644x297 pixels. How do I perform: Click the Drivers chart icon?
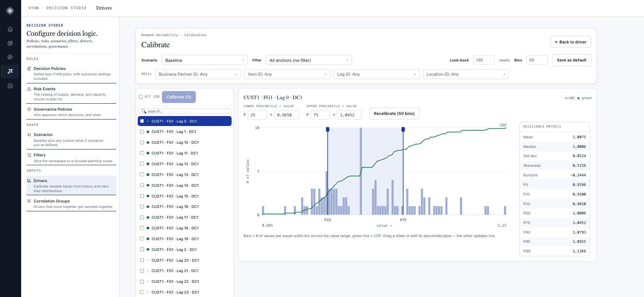[29, 181]
